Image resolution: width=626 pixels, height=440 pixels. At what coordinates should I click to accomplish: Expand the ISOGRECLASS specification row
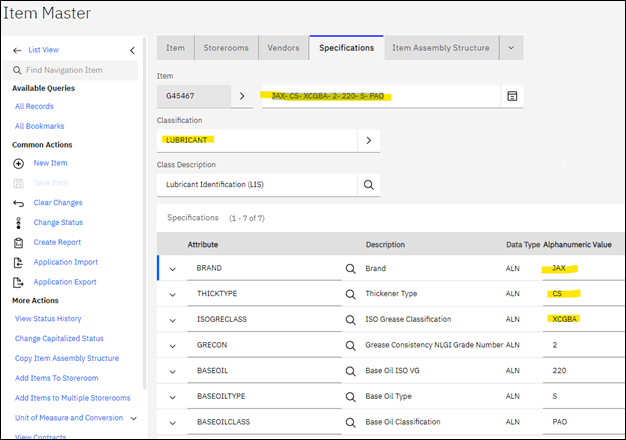click(172, 319)
